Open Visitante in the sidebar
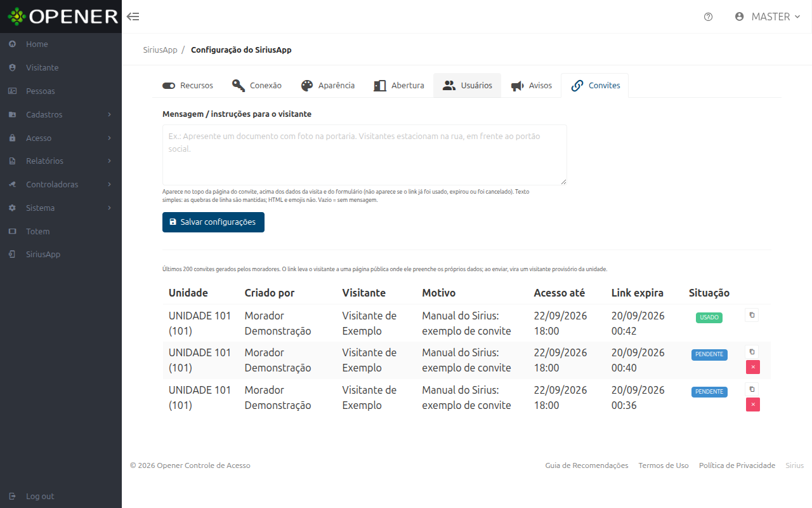Viewport: 812px width, 508px height. [61, 67]
